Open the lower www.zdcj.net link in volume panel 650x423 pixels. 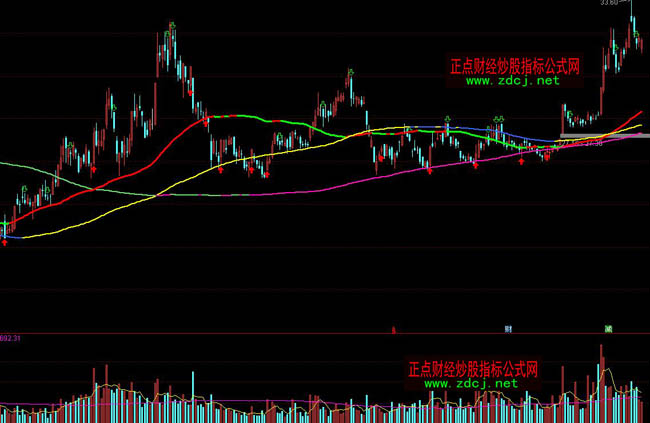pos(472,383)
